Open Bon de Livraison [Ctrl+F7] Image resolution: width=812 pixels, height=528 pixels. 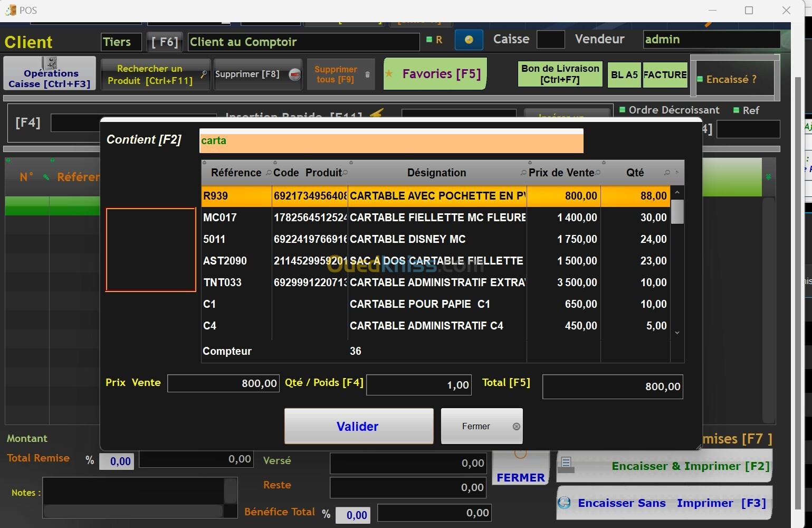[x=560, y=74]
